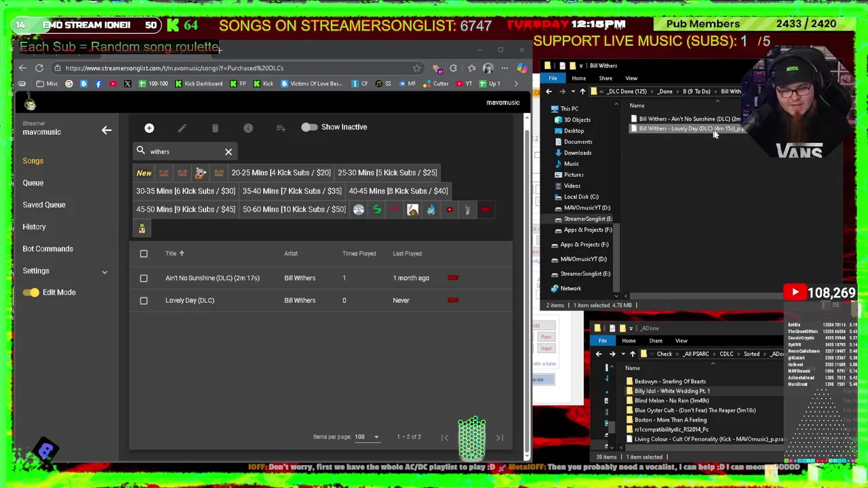
Task: Click the browser address bar URL
Action: (x=174, y=68)
